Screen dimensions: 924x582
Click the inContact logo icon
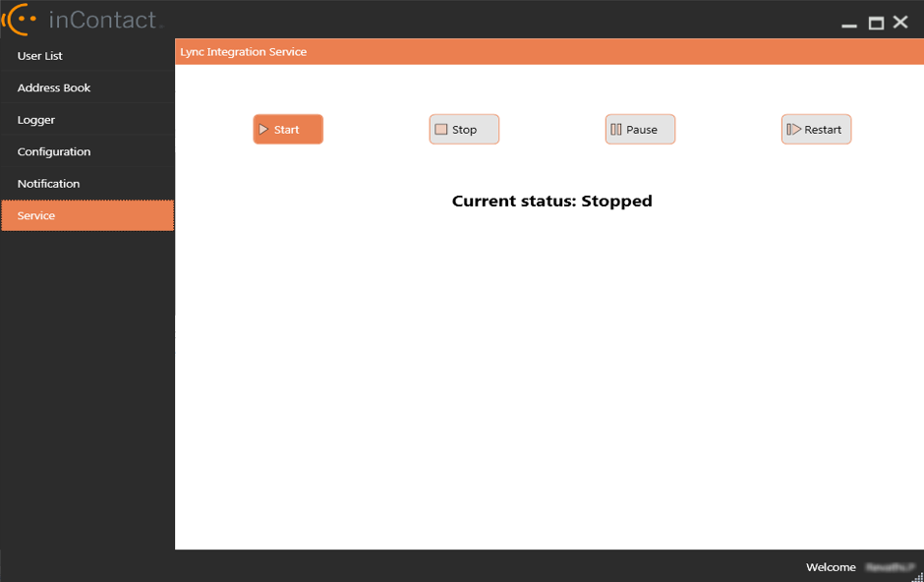point(20,20)
